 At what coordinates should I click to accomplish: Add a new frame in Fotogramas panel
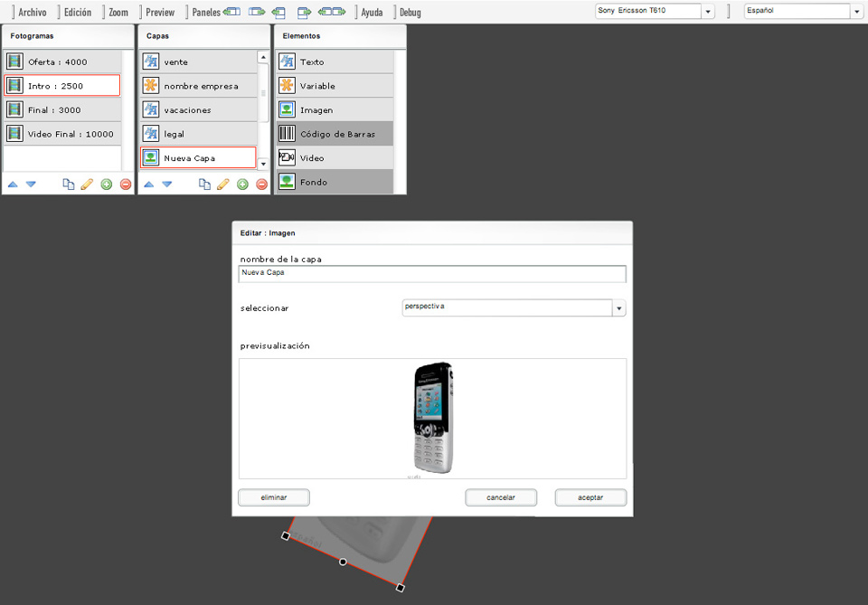[107, 184]
